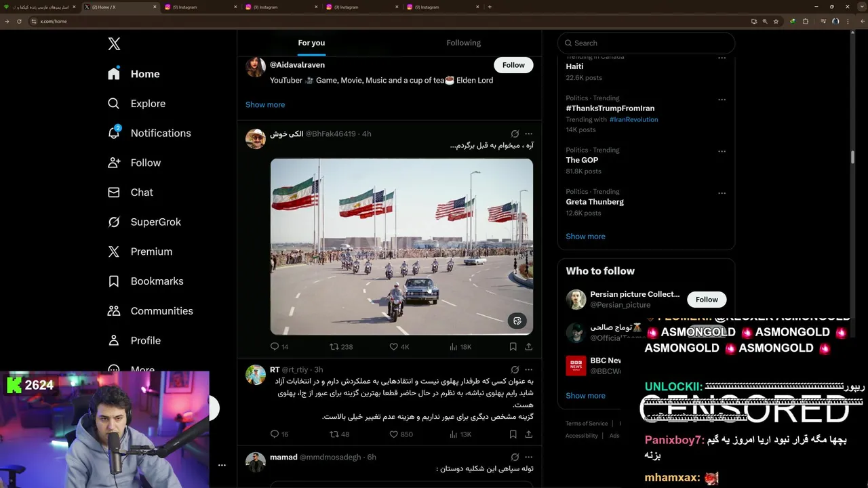
Task: Open more options for the #ThanksTrumpFromIran trend
Action: pyautogui.click(x=722, y=100)
